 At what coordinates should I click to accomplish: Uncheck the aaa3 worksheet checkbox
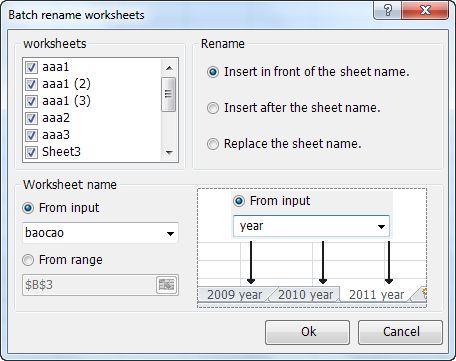click(31, 135)
